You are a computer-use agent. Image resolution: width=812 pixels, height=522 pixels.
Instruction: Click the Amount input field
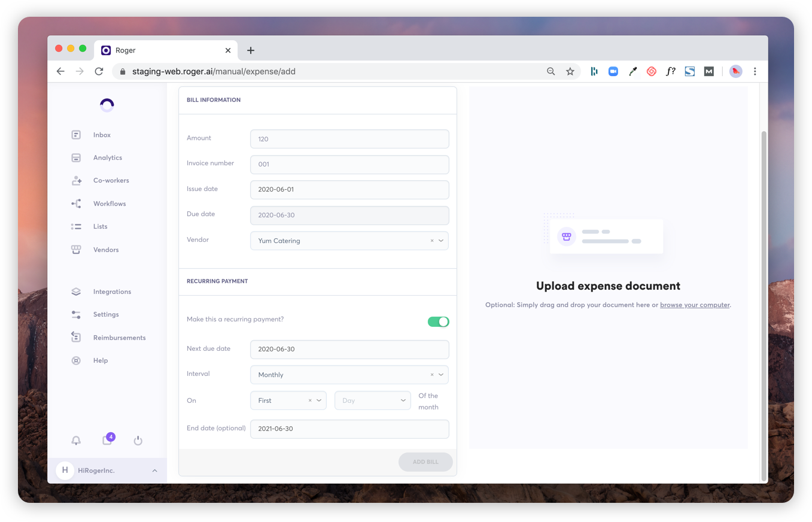[349, 139]
